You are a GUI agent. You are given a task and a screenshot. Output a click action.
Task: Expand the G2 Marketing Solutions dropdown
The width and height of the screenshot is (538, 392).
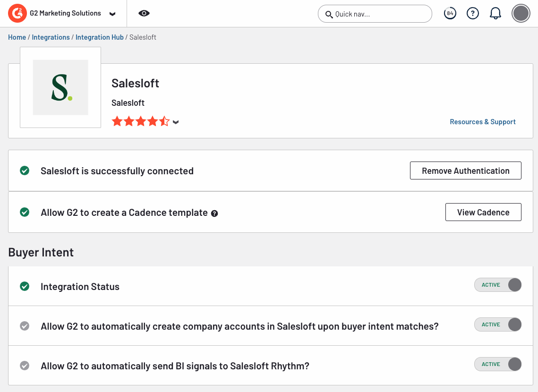tap(112, 14)
